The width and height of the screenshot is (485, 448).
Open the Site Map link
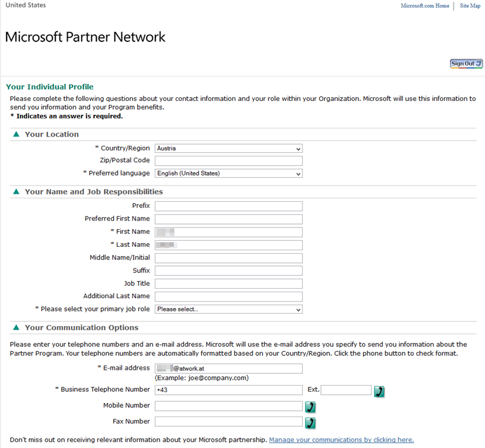[x=470, y=6]
